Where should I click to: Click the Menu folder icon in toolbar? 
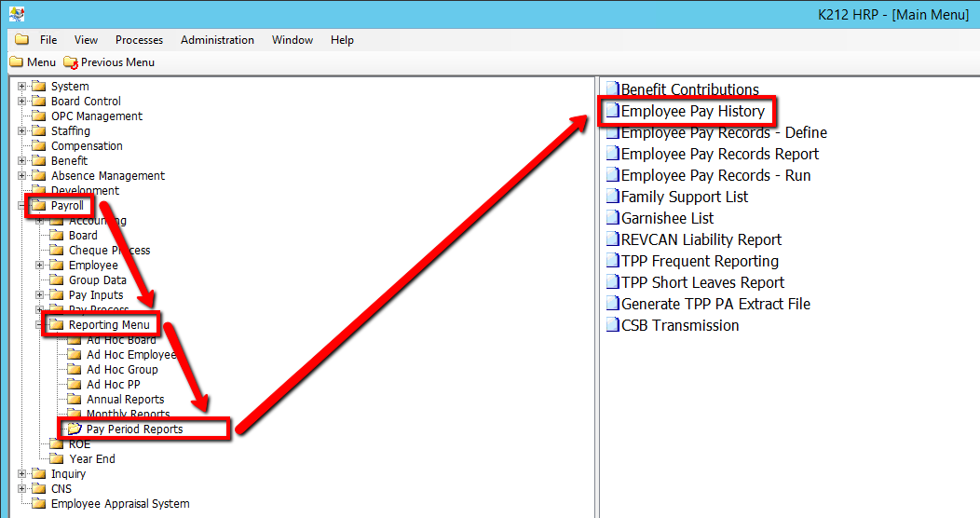[16, 62]
